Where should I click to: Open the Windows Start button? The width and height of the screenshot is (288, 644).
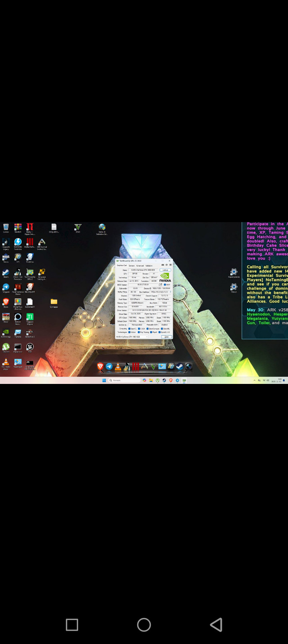click(x=104, y=380)
